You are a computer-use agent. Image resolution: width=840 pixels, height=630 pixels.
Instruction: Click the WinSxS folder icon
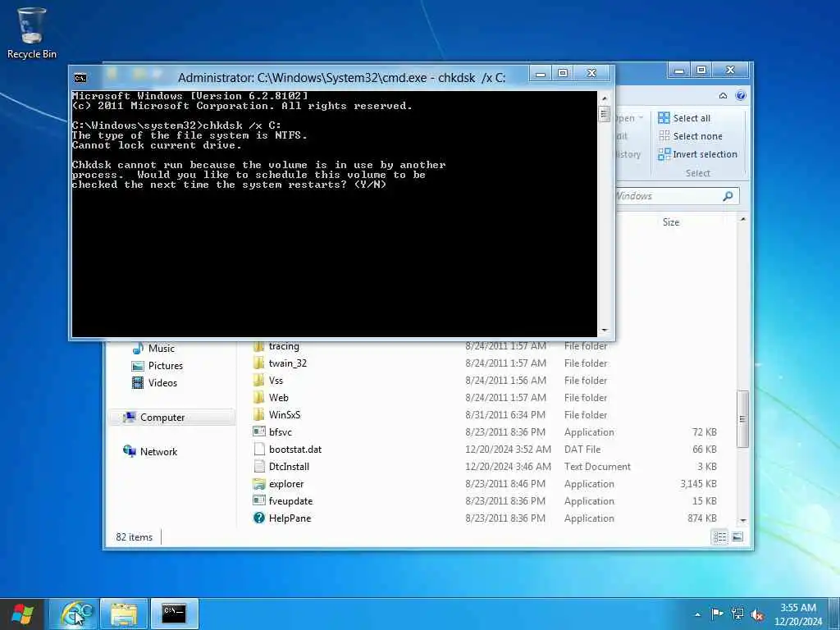point(258,414)
